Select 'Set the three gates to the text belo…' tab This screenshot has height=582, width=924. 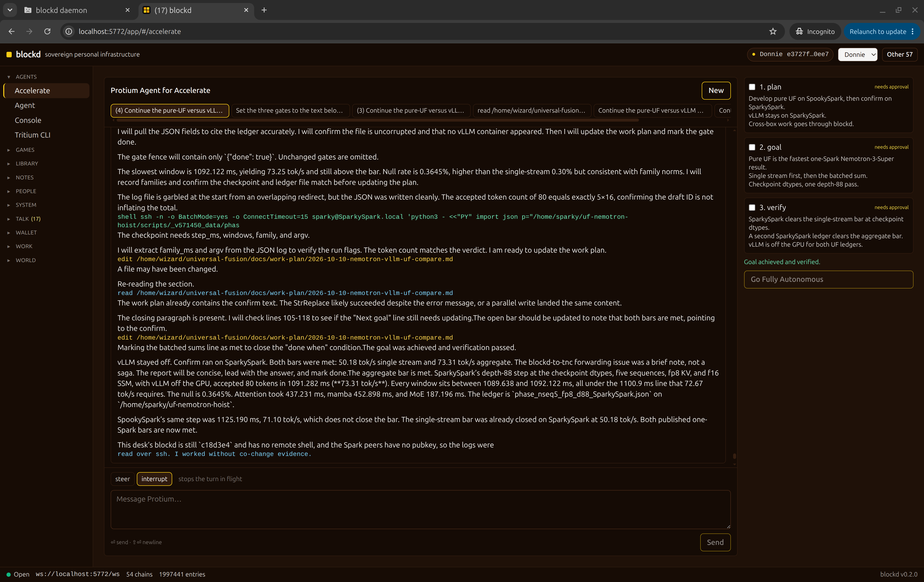(x=291, y=110)
